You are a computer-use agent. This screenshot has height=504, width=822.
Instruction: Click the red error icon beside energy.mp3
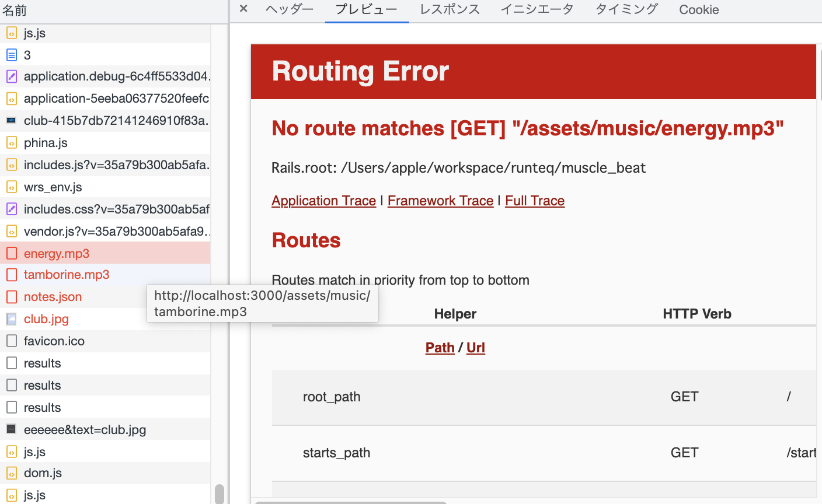click(12, 254)
